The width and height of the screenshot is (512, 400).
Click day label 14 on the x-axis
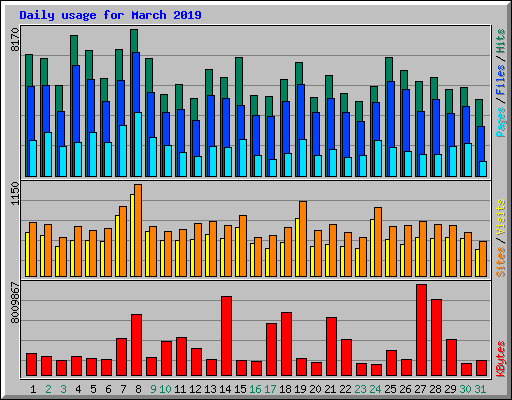click(x=225, y=389)
